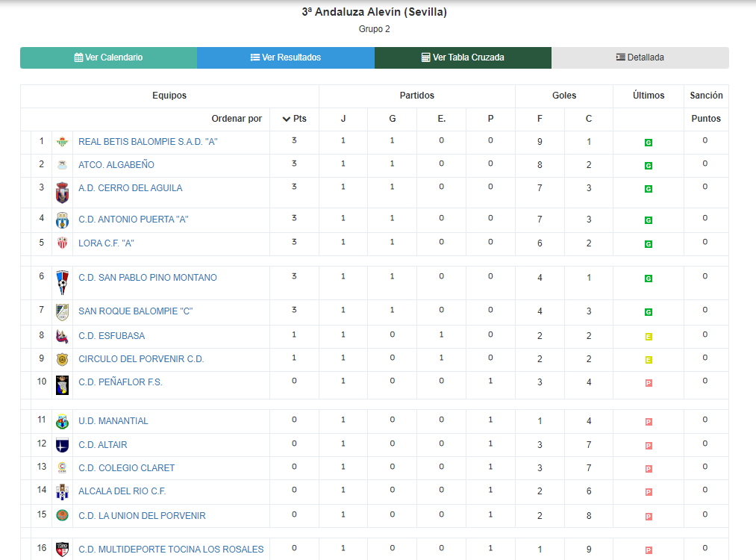Click C.D. Peñaflor F.S. crest

tap(62, 385)
